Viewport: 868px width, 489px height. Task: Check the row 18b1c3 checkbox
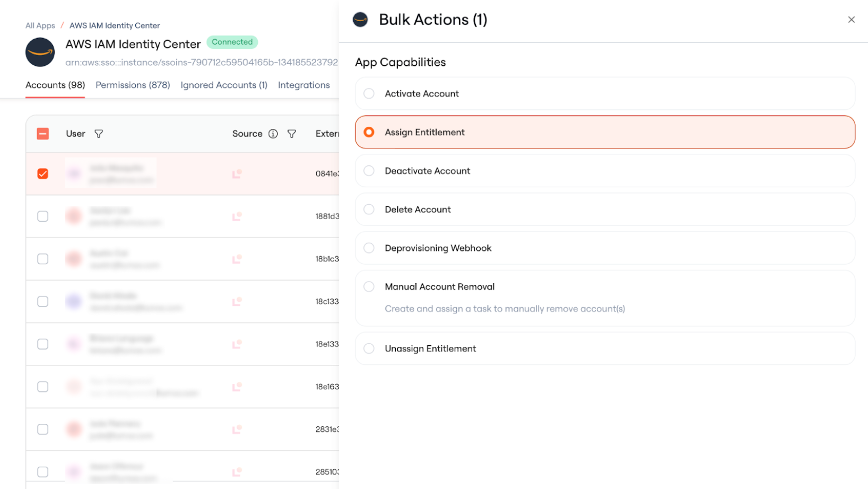click(x=43, y=259)
